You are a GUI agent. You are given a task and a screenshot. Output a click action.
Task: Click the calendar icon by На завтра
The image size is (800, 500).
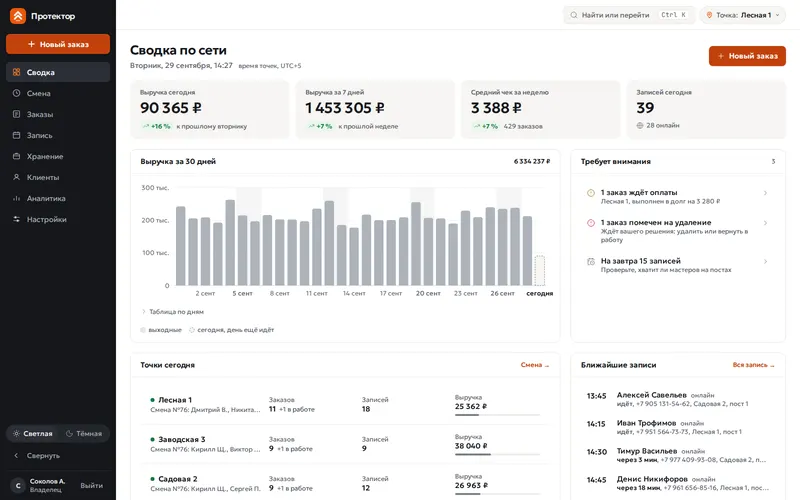(591, 261)
